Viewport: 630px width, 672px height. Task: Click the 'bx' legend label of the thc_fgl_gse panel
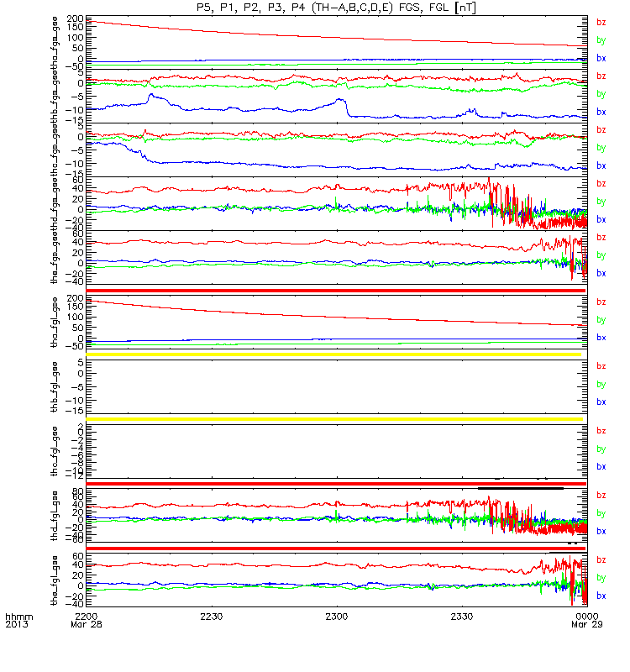coord(601,467)
